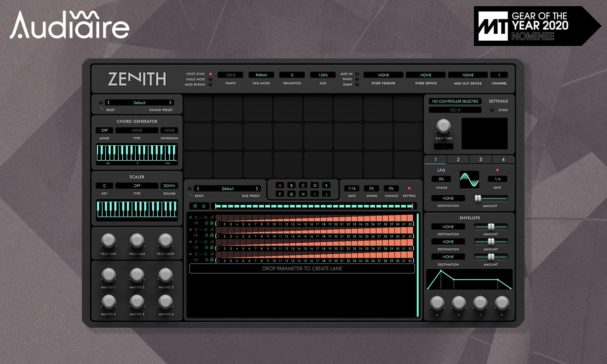This screenshot has width=607, height=364.
Task: Lock the first sequencer lane with its padlock
Action: pyautogui.click(x=212, y=223)
